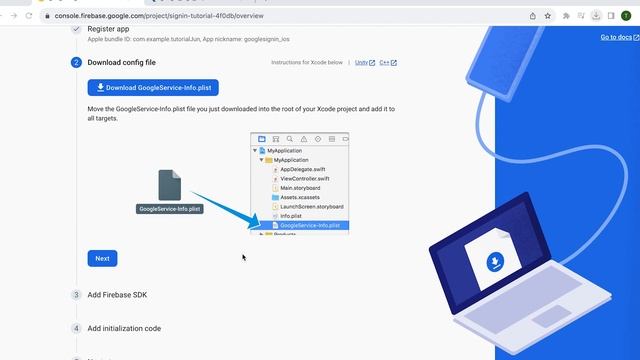Click the Apple bundle ID description text
Image resolution: width=640 pixels, height=360 pixels.
(x=189, y=39)
